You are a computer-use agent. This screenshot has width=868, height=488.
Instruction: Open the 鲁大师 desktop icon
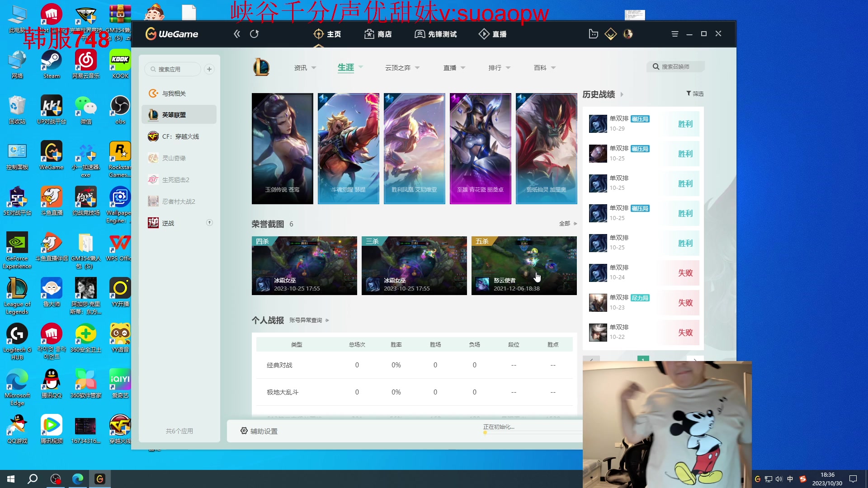point(52,292)
